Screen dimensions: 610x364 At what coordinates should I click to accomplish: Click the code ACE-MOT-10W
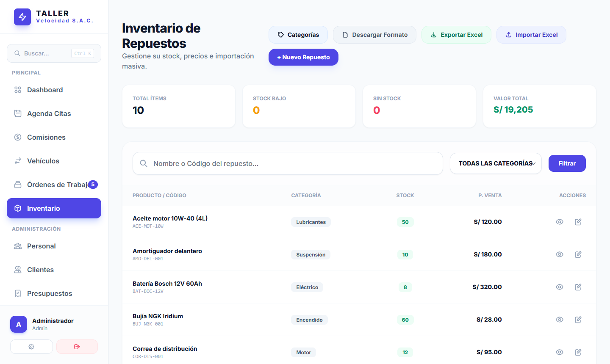pos(148,226)
